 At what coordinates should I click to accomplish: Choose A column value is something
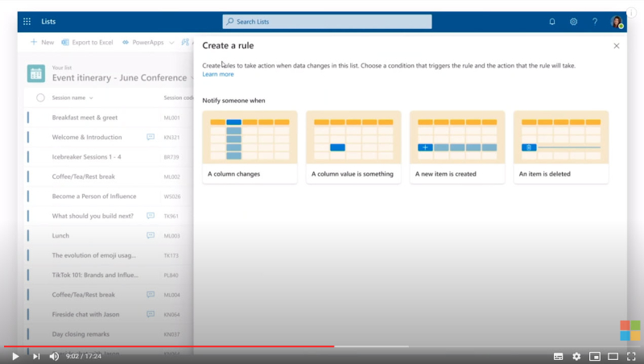[x=353, y=147]
